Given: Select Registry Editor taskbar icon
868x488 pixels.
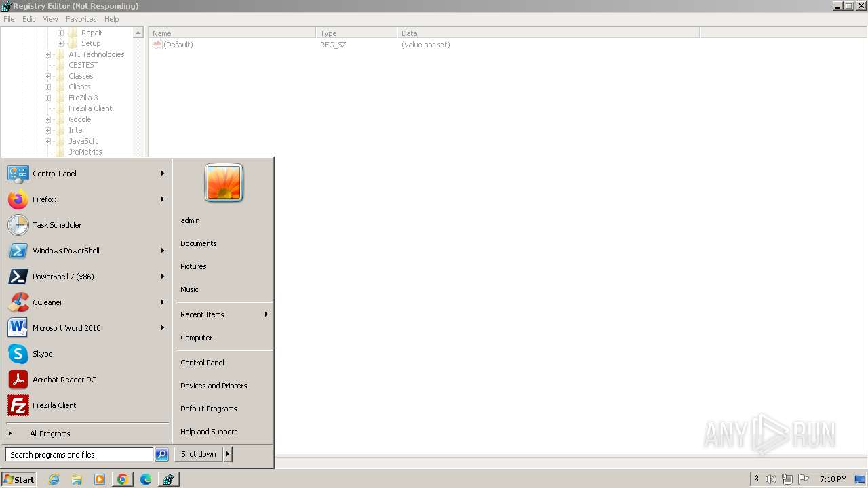Looking at the screenshot, I should pyautogui.click(x=168, y=479).
